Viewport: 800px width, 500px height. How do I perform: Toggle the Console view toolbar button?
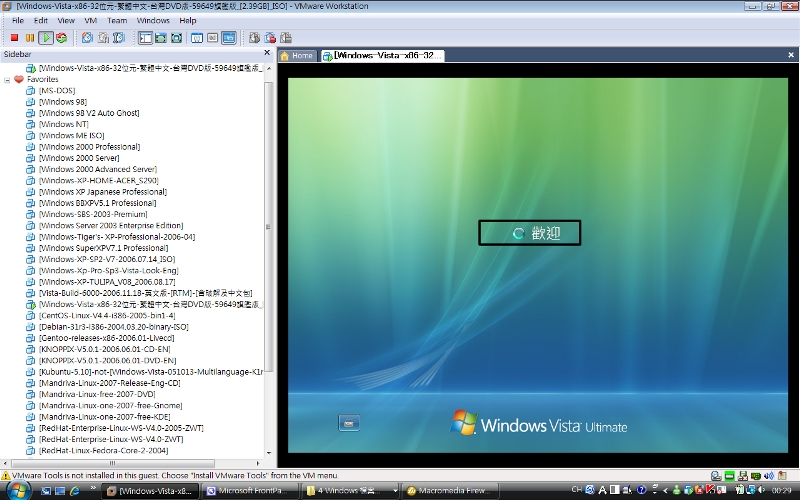[x=229, y=38]
